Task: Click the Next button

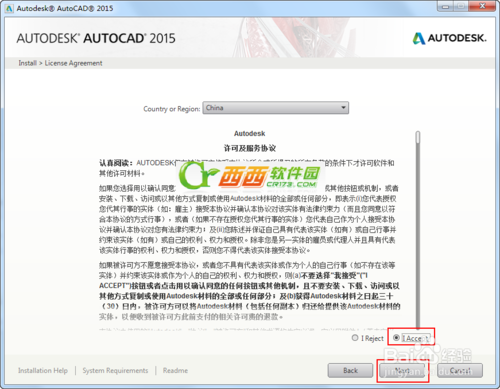Action: (x=402, y=370)
